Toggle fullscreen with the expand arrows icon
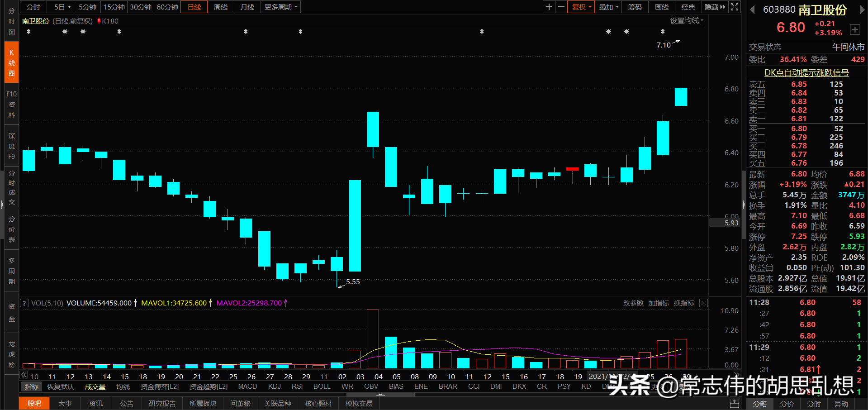This screenshot has height=410, width=868. point(734,7)
